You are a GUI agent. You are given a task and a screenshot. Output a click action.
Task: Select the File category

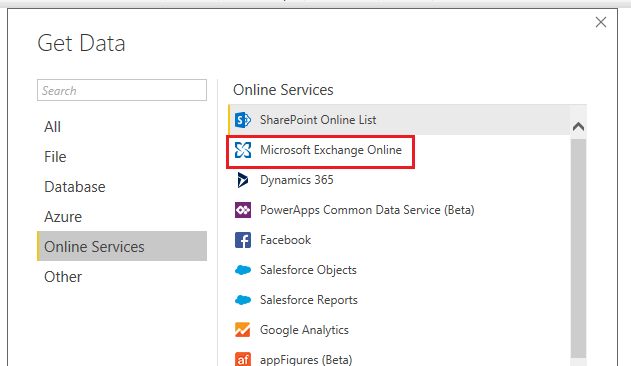(x=122, y=157)
